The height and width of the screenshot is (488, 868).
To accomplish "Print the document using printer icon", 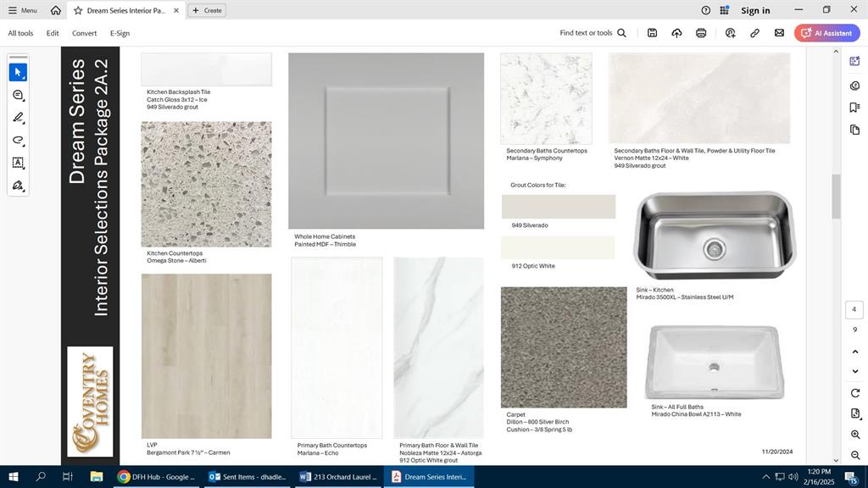I will click(x=701, y=33).
